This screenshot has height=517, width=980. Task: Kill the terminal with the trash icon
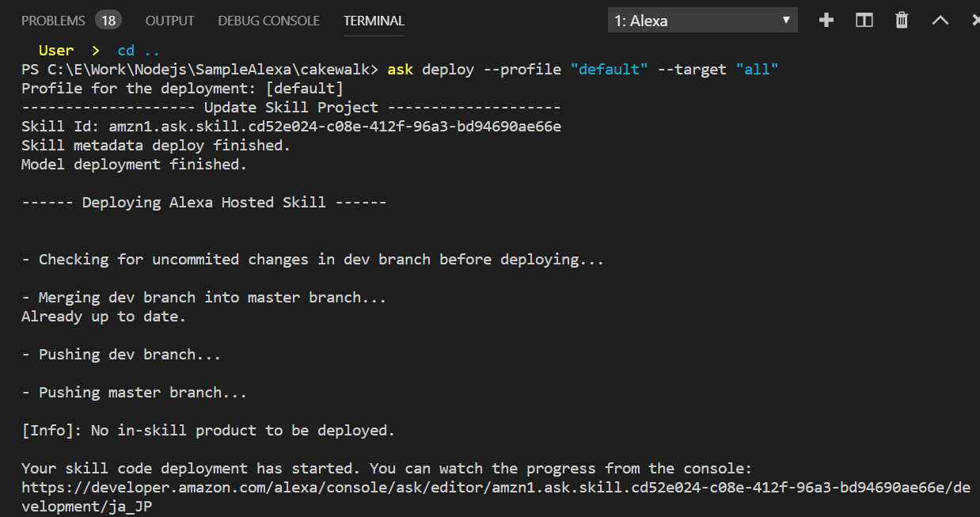point(902,21)
